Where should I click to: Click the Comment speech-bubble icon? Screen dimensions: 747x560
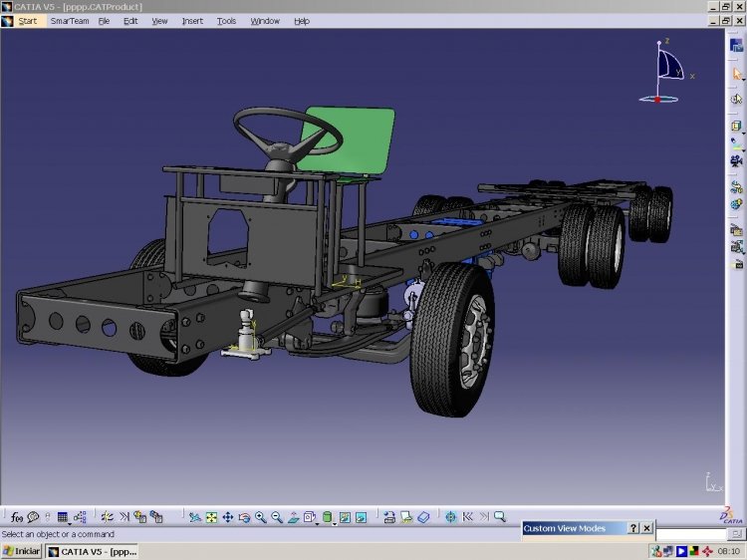coord(33,517)
